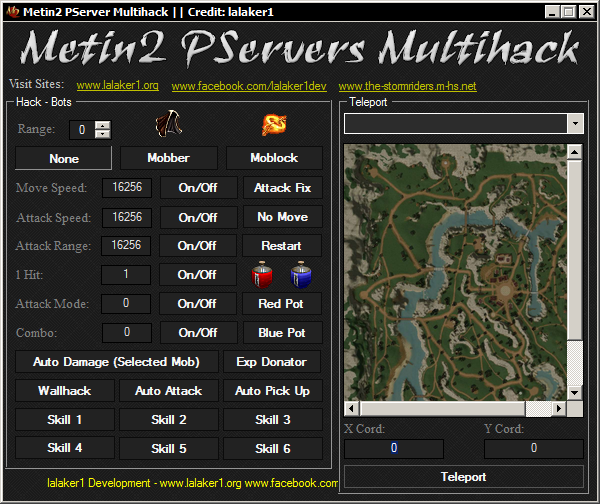
Task: Click the map vertical scrollbar thumb
Action: [574, 250]
